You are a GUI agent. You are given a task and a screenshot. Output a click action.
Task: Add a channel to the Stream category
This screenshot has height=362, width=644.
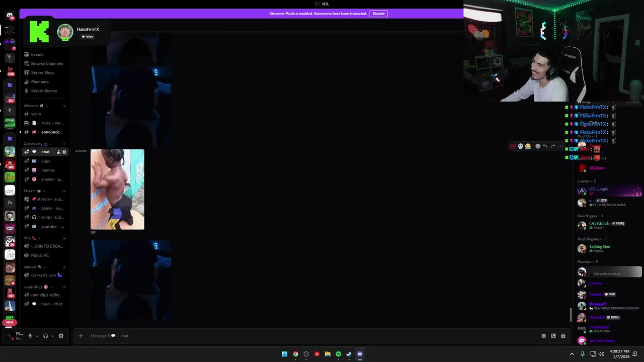[x=64, y=191]
